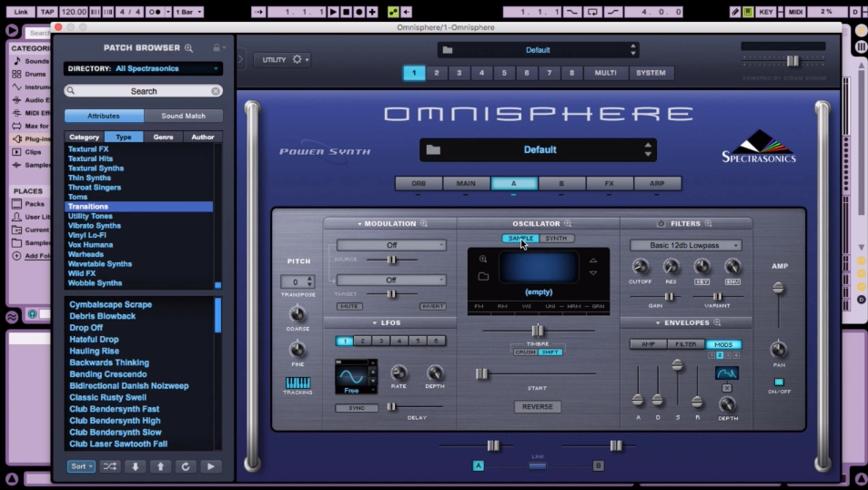Toggle Ableton draw mode pencil
Viewport: 868px width, 490px height.
tap(735, 12)
